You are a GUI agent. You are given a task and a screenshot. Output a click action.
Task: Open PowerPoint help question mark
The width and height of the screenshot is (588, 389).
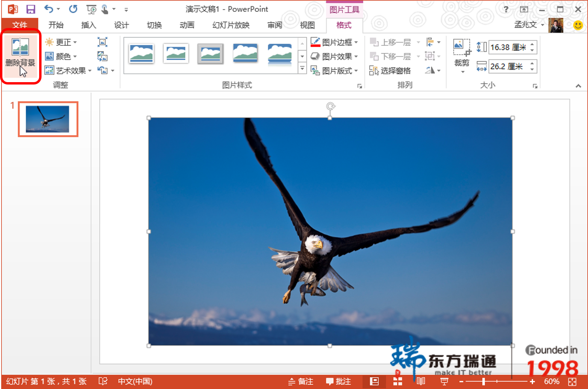pos(506,9)
